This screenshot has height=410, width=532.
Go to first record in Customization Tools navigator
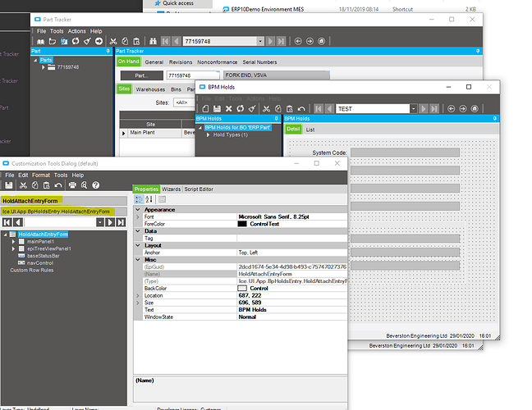click(7, 222)
